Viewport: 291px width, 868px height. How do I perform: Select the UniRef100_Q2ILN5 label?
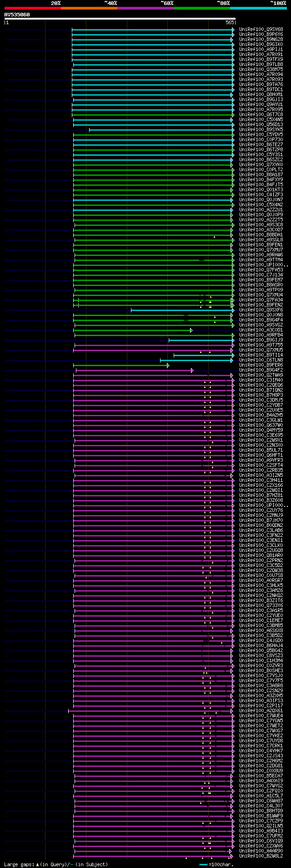(x=261, y=826)
